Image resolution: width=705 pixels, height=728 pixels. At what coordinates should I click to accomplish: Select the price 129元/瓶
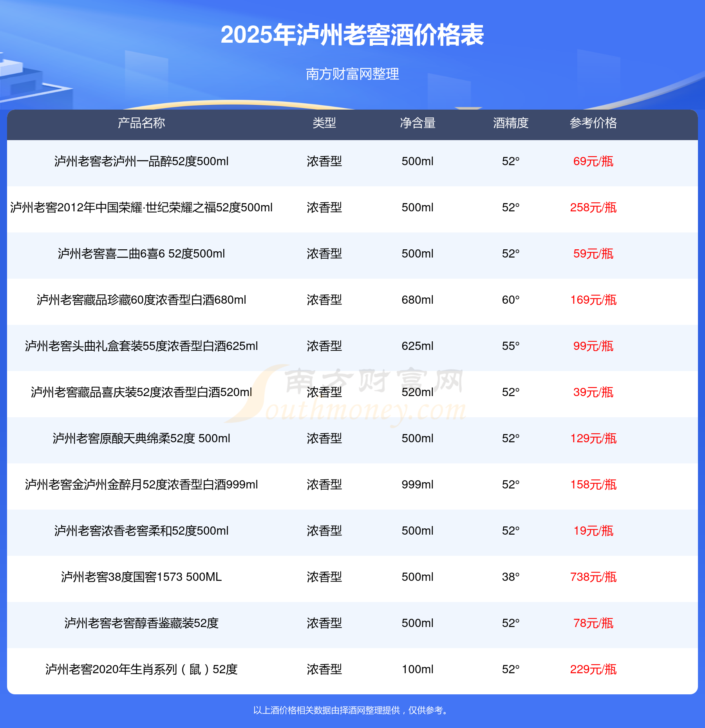pos(593,438)
